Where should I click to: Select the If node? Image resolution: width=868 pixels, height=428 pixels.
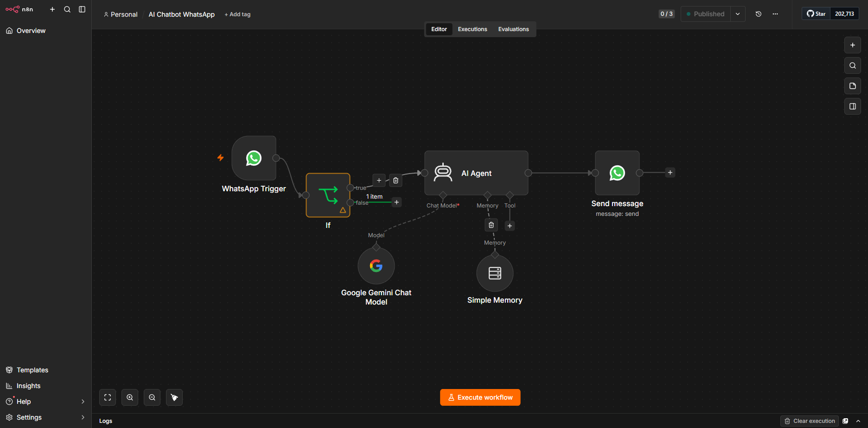pos(328,195)
